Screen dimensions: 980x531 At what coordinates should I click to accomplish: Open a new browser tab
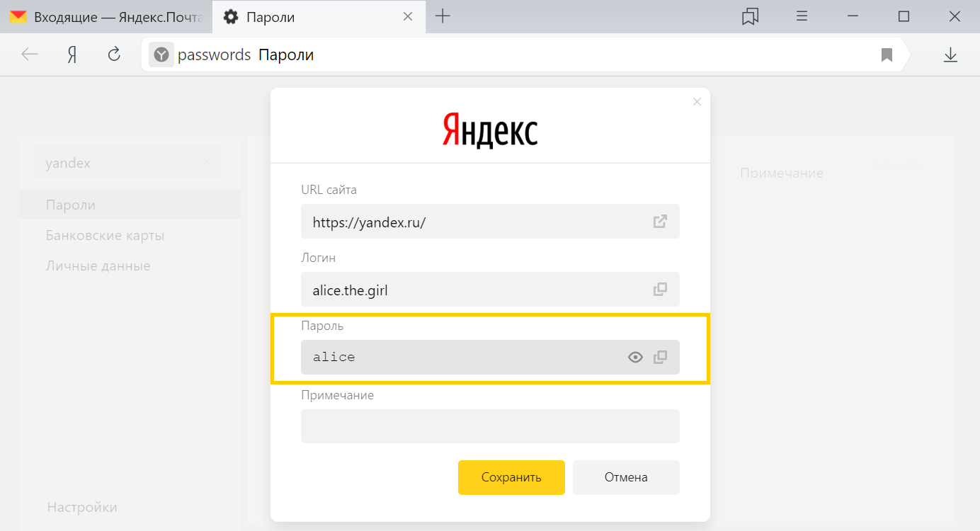(443, 17)
